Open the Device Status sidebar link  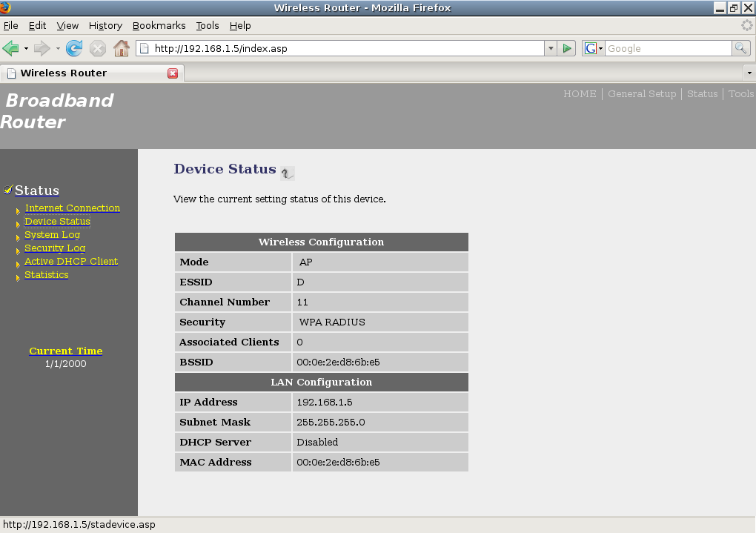57,222
